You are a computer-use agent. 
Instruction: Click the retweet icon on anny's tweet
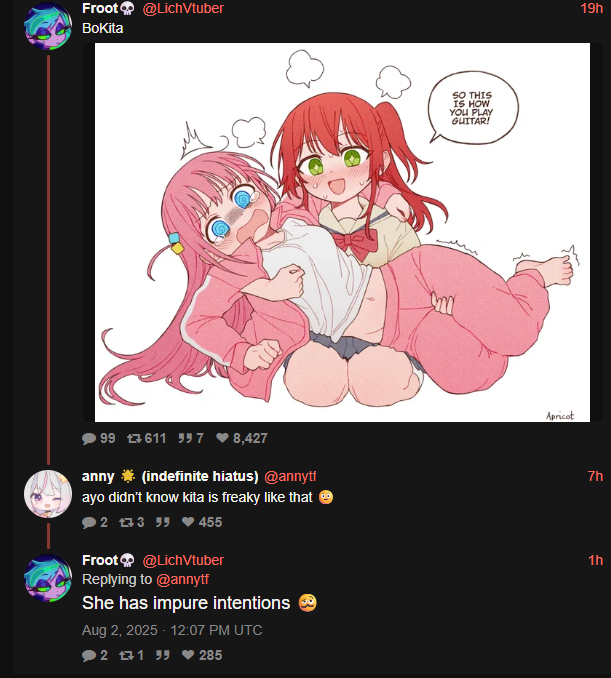click(126, 522)
